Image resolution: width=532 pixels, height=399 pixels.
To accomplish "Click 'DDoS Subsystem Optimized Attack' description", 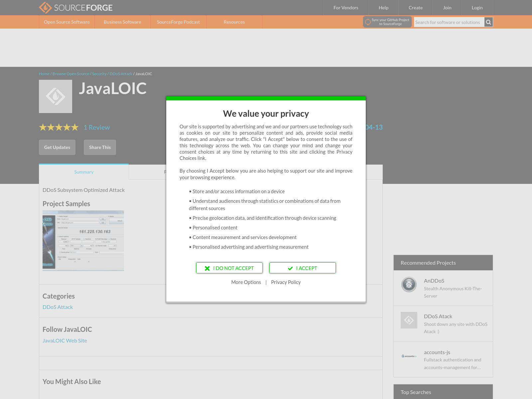I will pyautogui.click(x=83, y=190).
